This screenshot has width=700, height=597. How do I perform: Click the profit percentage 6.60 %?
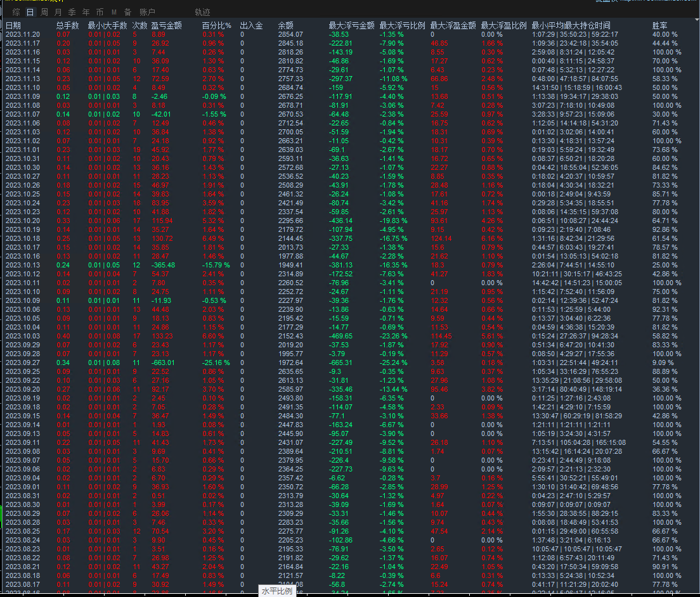(213, 336)
